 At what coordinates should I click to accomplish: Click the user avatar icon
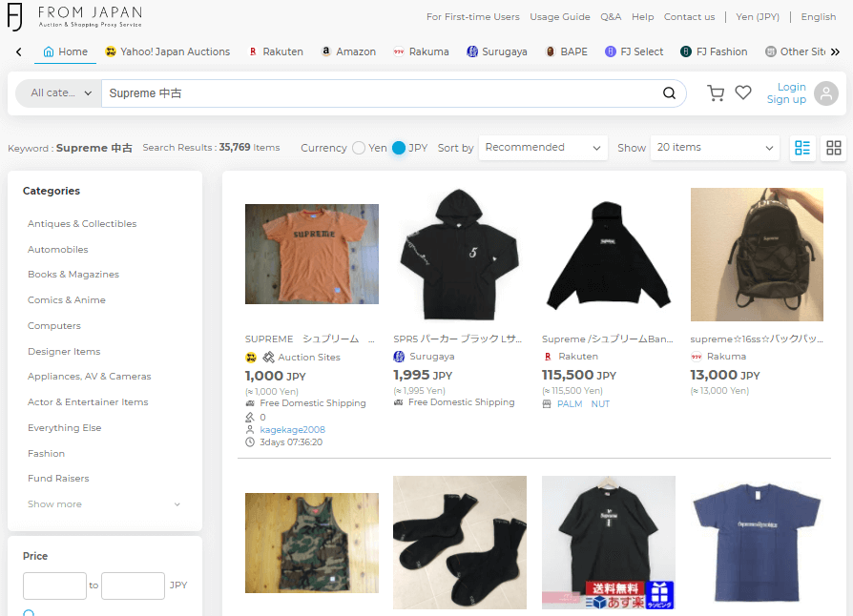tap(825, 92)
